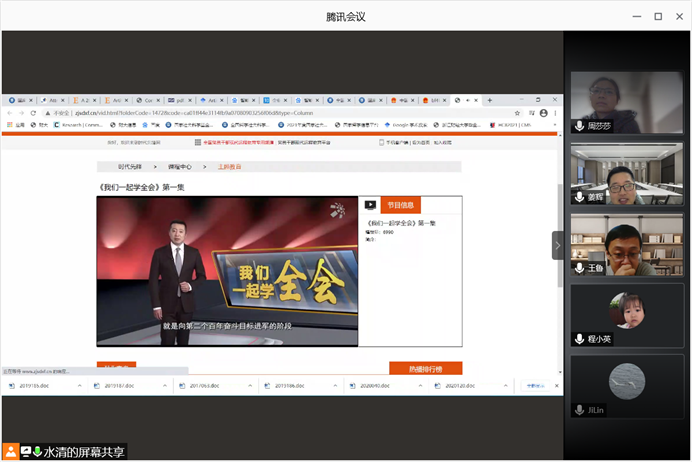Click the browser back arrow
The width and height of the screenshot is (692, 462).
click(x=8, y=113)
